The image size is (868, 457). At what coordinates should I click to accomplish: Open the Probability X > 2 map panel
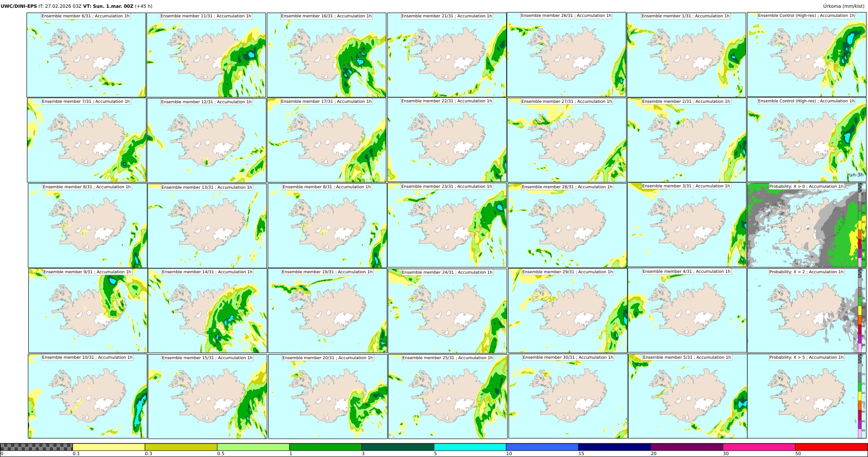(x=807, y=311)
